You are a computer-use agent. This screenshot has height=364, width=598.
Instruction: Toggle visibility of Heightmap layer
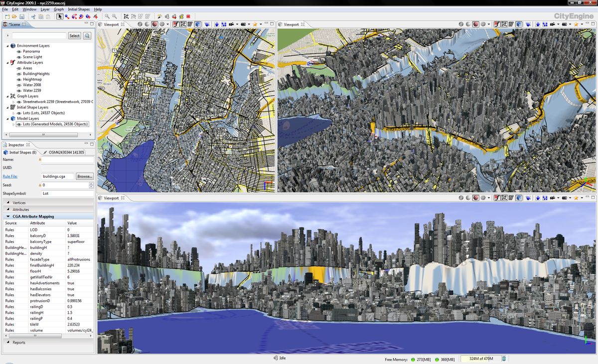tap(19, 79)
